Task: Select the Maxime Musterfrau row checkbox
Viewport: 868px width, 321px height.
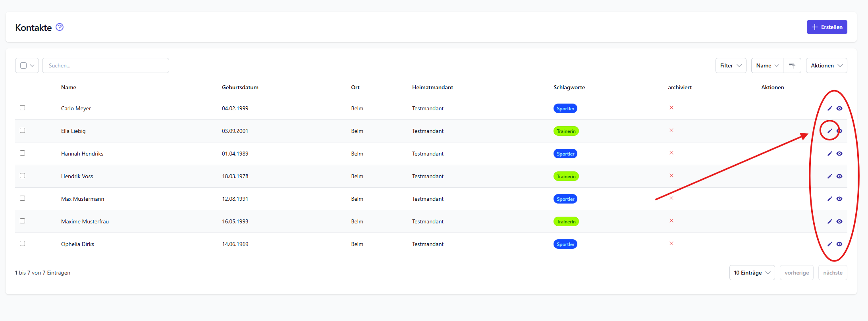Action: (23, 221)
